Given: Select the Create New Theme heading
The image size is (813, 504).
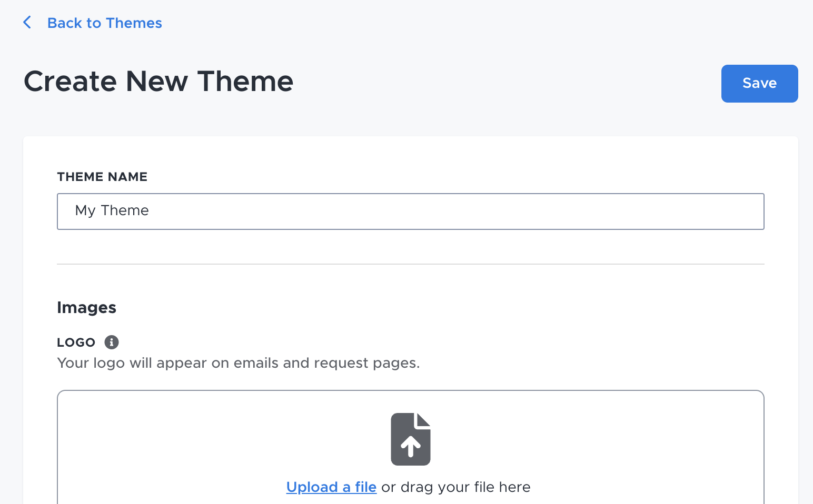Looking at the screenshot, I should [x=158, y=82].
